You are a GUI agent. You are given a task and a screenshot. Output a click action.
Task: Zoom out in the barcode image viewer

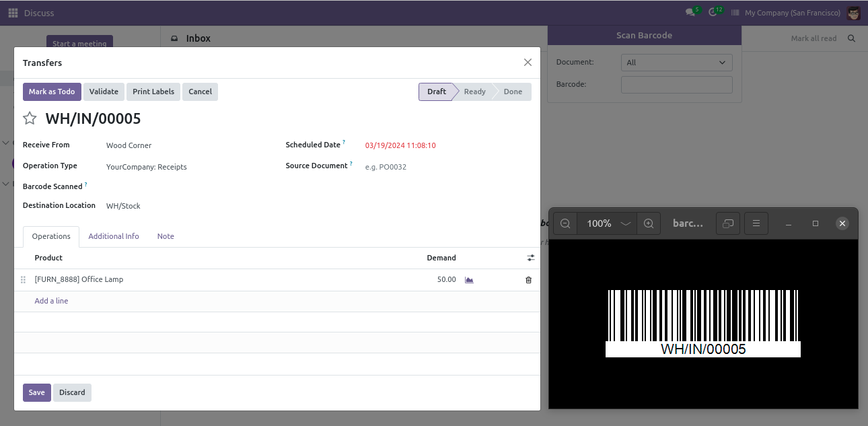click(565, 223)
